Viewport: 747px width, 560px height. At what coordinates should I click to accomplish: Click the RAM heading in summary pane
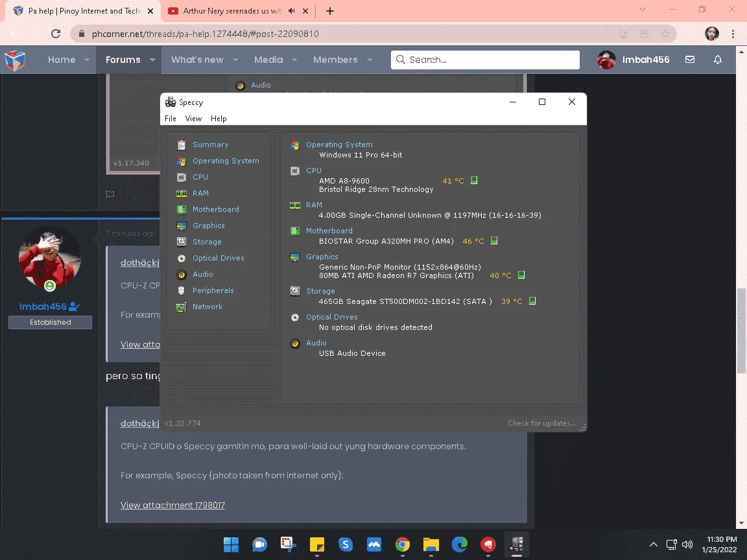(314, 205)
